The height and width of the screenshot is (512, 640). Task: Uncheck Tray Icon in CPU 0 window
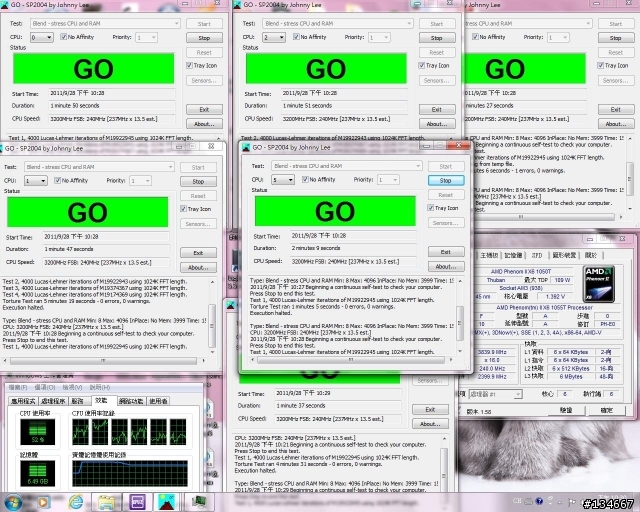(202, 65)
